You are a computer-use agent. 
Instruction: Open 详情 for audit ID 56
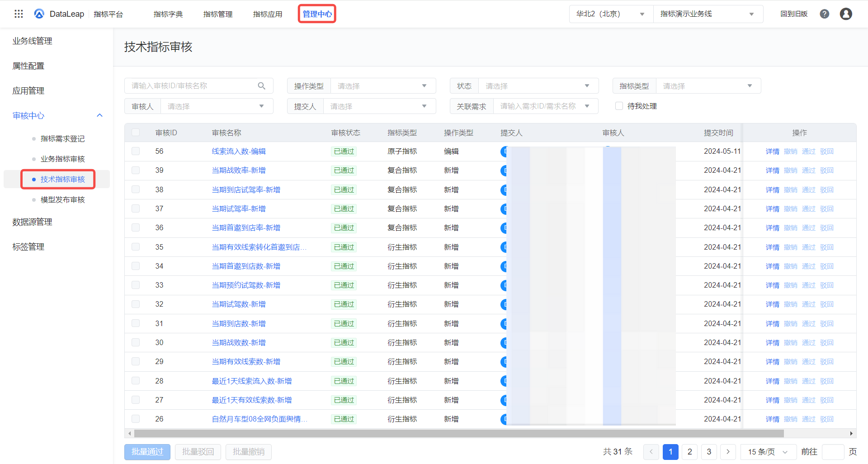[x=773, y=152]
